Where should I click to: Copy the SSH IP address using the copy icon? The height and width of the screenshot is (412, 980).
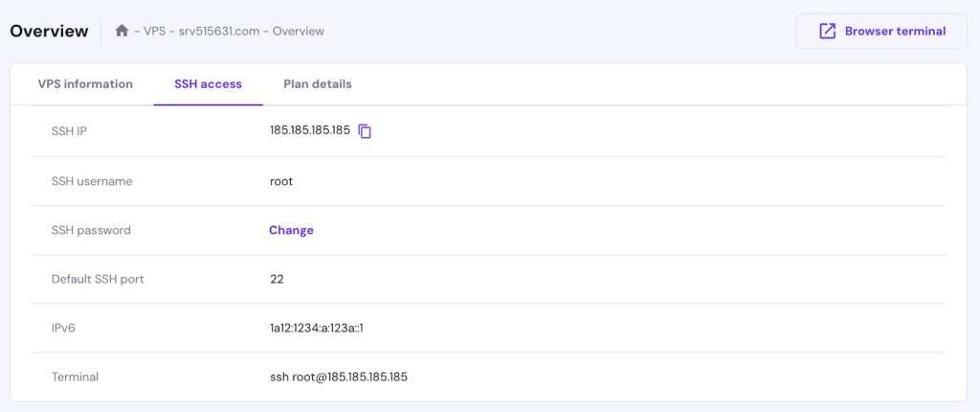point(365,131)
